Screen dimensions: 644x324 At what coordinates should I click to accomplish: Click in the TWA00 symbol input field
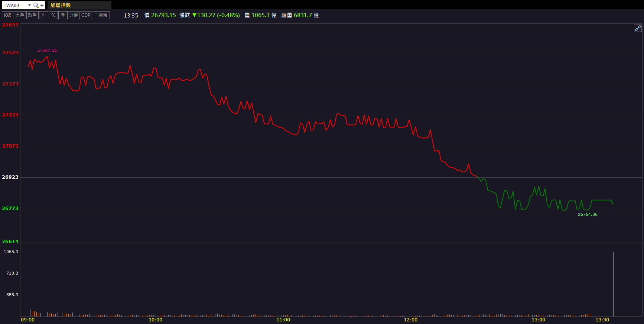[14, 5]
